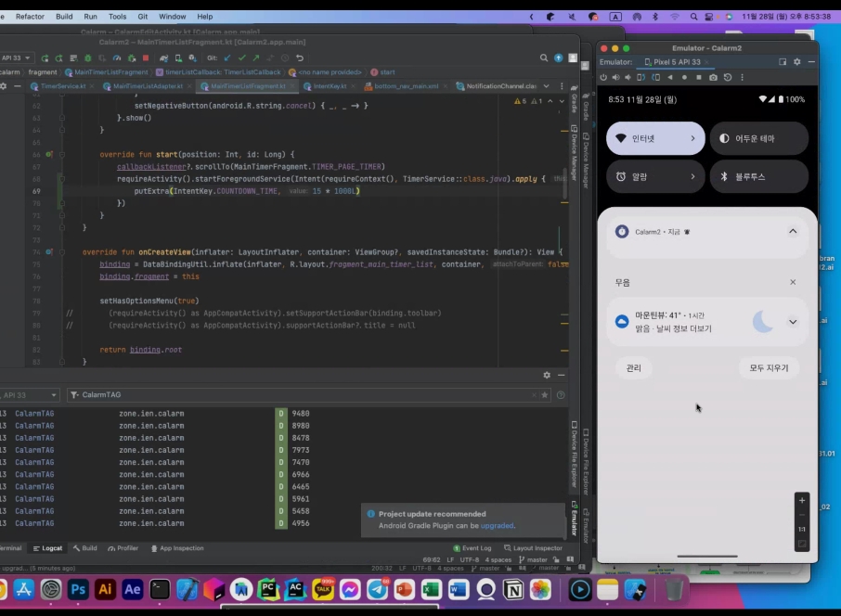The width and height of the screenshot is (841, 616).
Task: Click the emulator Overview square button
Action: (698, 77)
